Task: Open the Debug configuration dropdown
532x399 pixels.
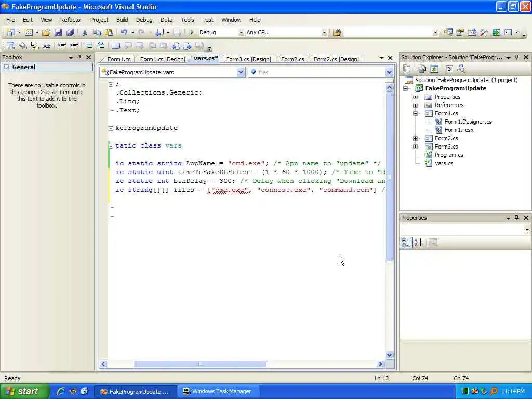Action: point(241,33)
